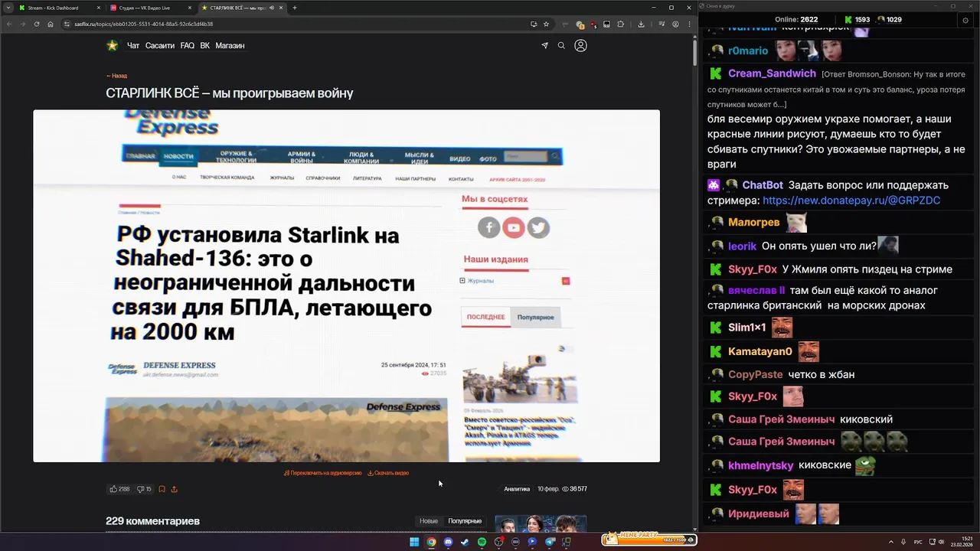Click Скачать видео link
The height and width of the screenshot is (551, 980).
[x=388, y=473]
